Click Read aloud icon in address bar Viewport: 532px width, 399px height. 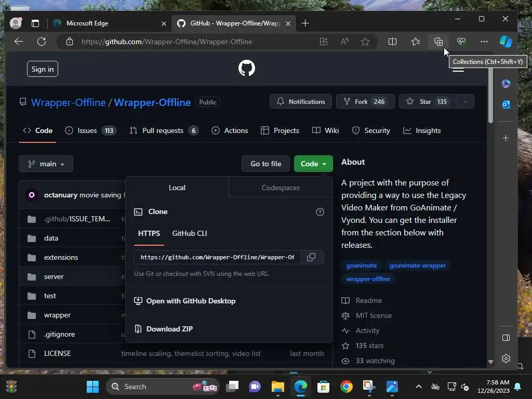point(344,42)
